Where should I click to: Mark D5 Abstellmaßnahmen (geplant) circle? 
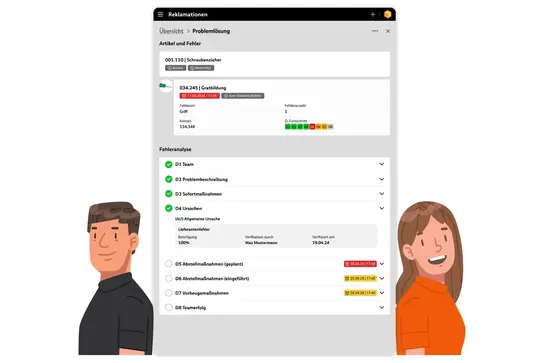(169, 264)
